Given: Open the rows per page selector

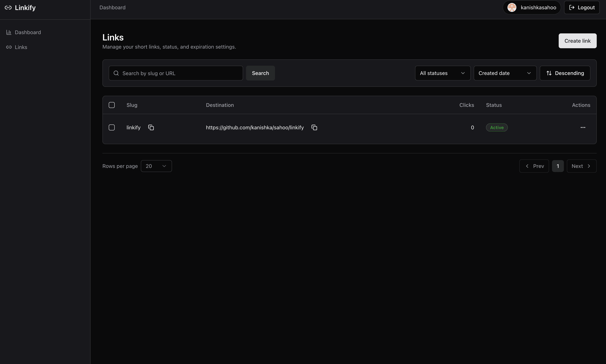Looking at the screenshot, I should pos(156,166).
